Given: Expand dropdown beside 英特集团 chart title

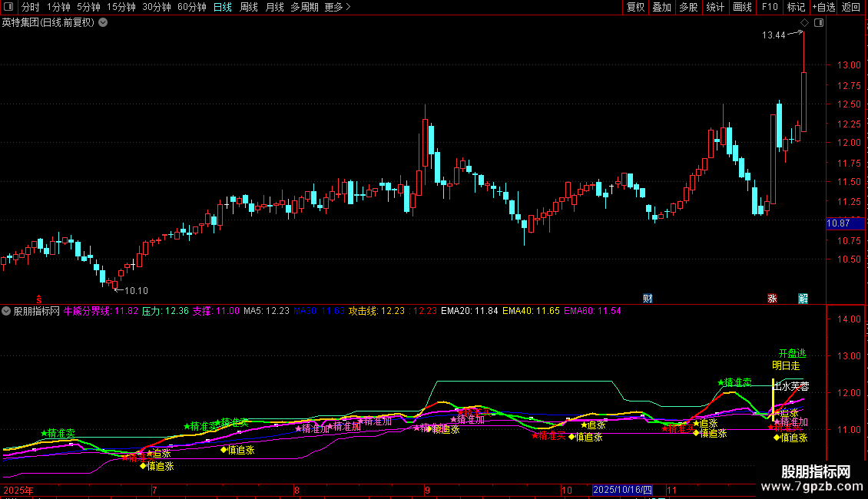Looking at the screenshot, I should tap(103, 22).
